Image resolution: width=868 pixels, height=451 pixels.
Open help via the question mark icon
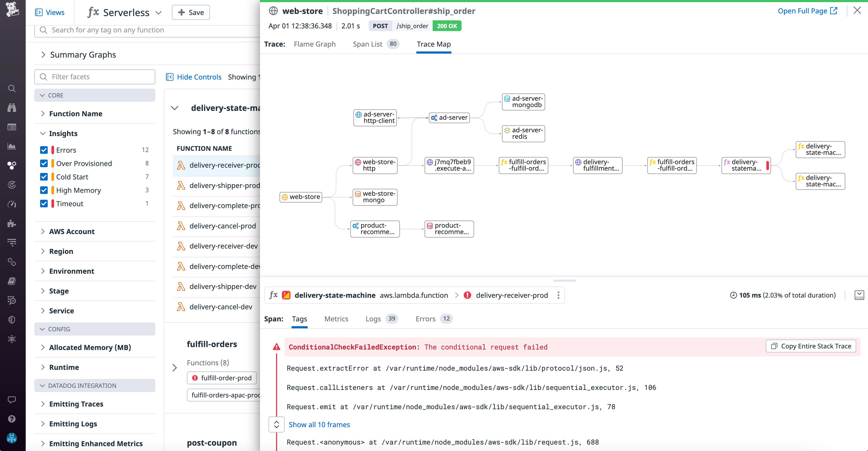coord(12,419)
